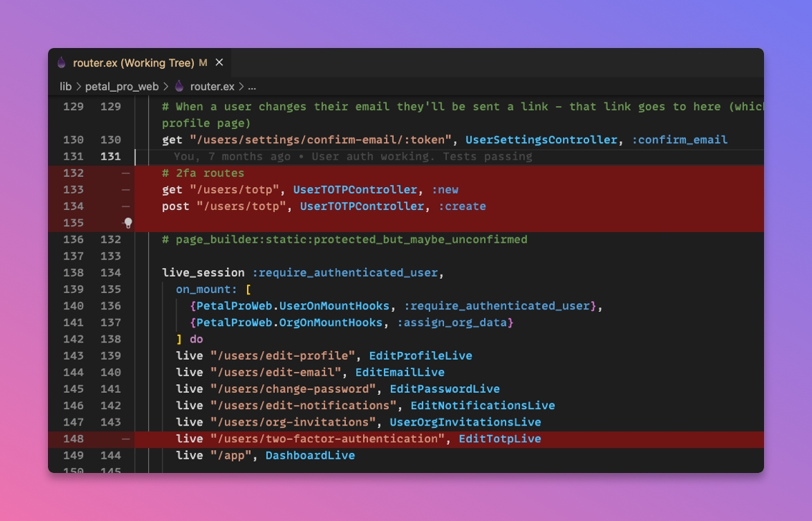This screenshot has height=521, width=812.
Task: Open the lib breadcrumb folder
Action: click(x=65, y=86)
